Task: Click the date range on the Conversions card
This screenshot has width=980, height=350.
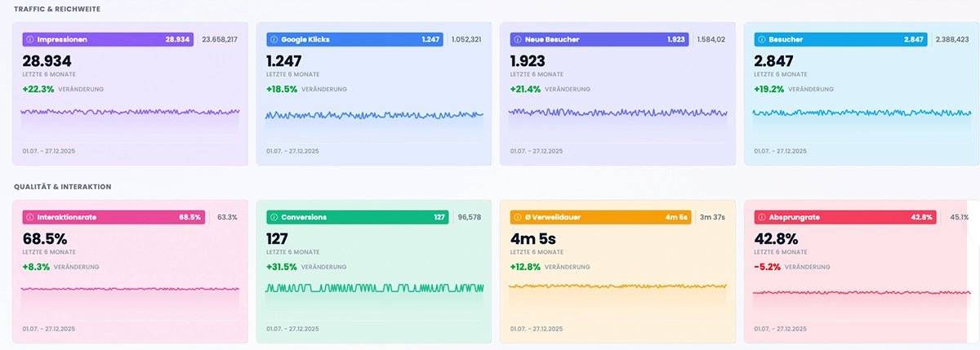Action: click(292, 329)
